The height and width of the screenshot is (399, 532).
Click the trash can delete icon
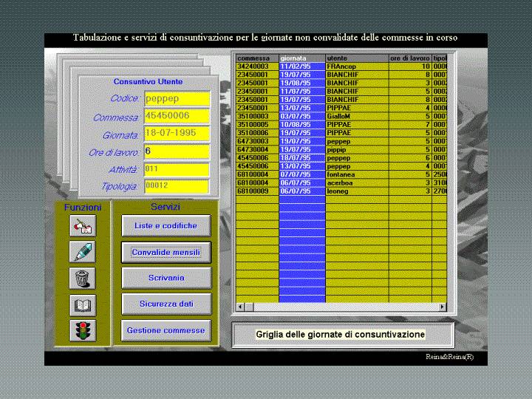83,279
